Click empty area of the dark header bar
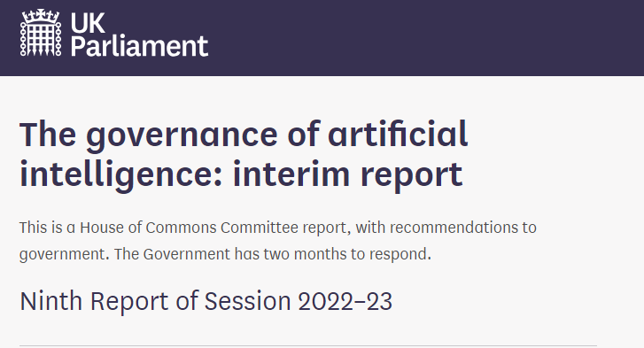Image resolution: width=644 pixels, height=348 pixels. [x=411, y=38]
